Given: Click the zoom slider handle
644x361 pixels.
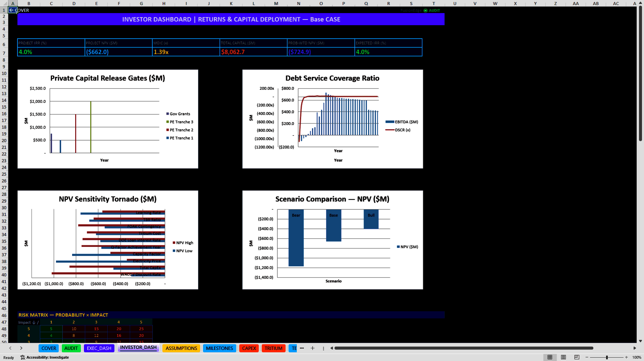Looking at the screenshot, I should coord(607,357).
